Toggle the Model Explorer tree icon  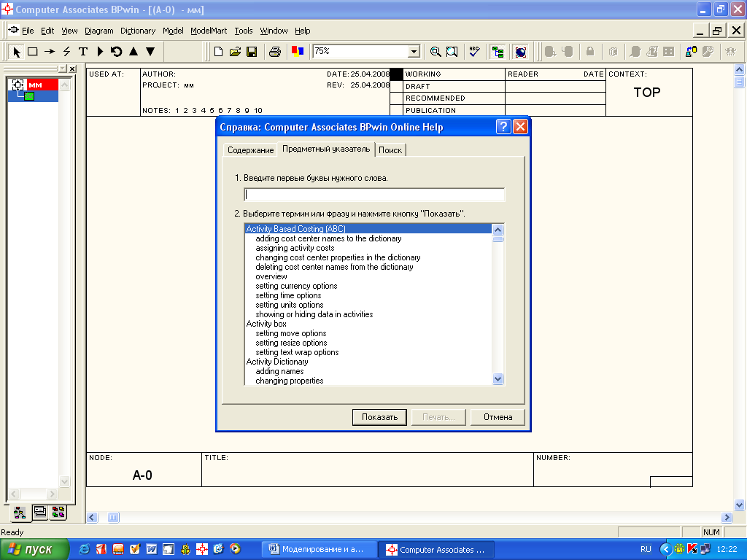(x=498, y=52)
